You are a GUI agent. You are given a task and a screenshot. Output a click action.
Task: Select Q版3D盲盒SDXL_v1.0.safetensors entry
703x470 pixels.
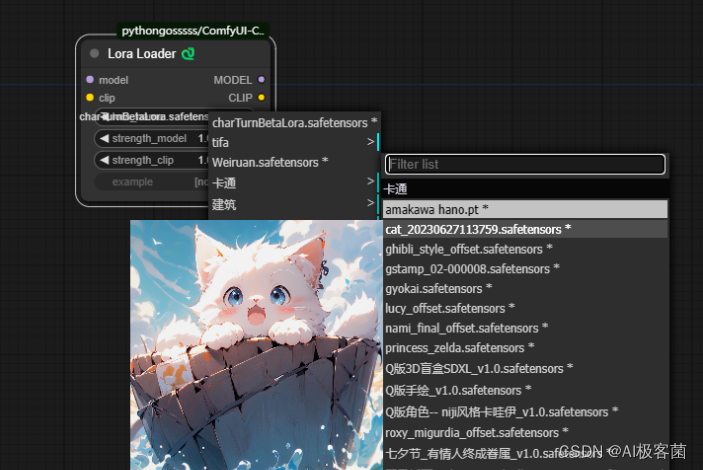pos(525,368)
